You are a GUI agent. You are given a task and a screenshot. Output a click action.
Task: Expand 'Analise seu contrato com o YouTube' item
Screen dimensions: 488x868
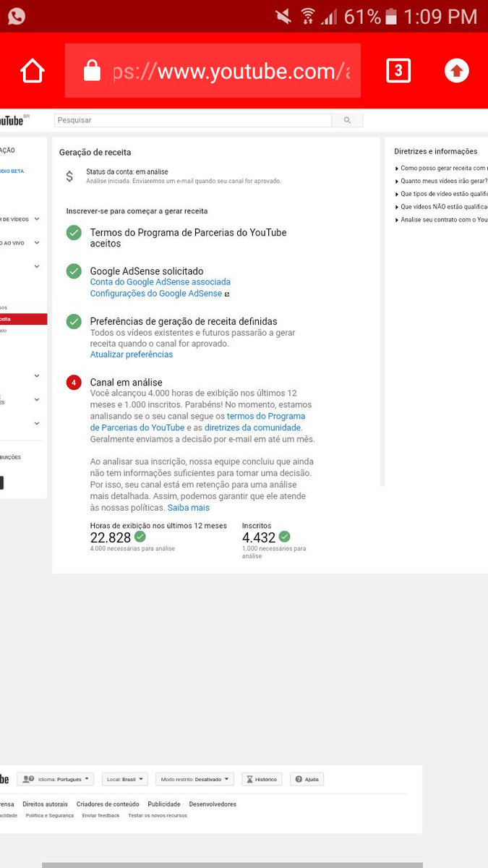[441, 220]
